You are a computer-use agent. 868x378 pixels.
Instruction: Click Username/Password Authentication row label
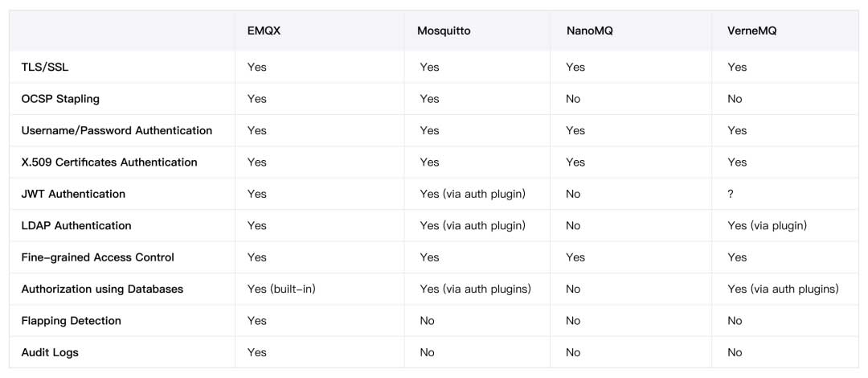pos(117,130)
